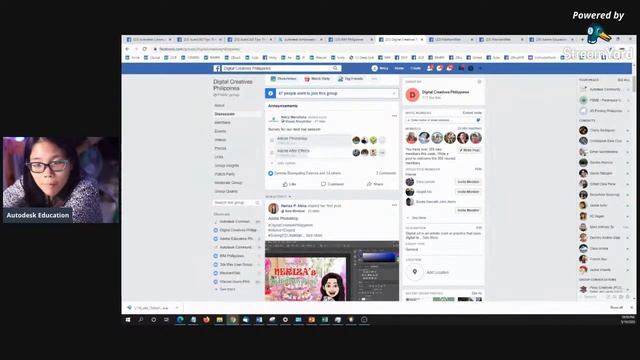Image resolution: width=640 pixels, height=360 pixels.
Task: Open account dropdown arrow in Facebook header
Action: (x=480, y=68)
